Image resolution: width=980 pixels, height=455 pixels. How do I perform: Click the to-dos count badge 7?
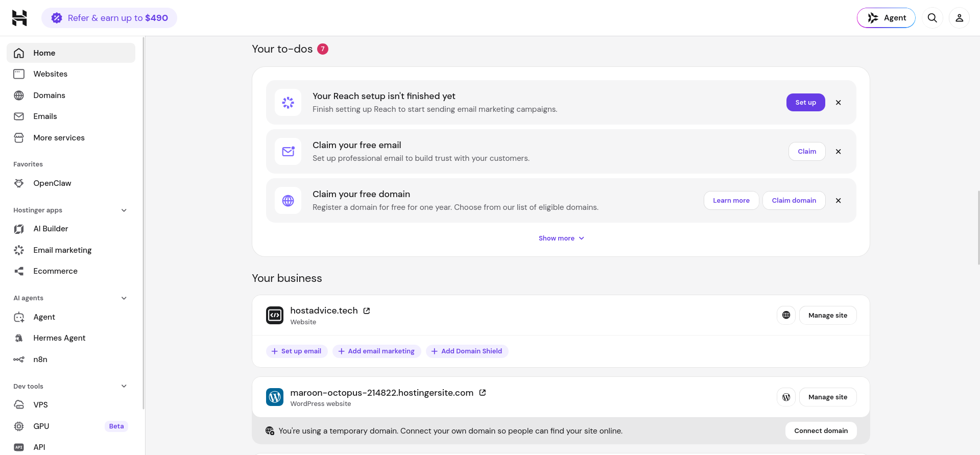click(x=323, y=49)
